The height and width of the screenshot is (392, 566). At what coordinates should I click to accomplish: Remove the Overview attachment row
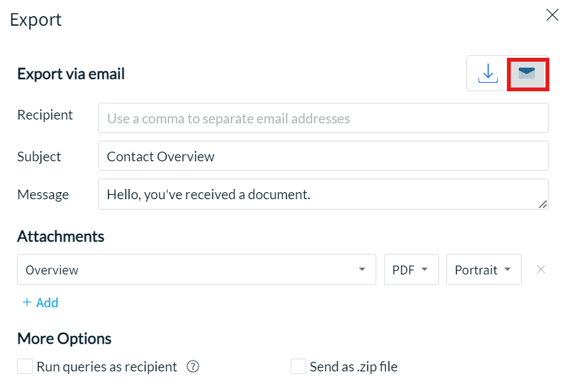click(x=540, y=269)
